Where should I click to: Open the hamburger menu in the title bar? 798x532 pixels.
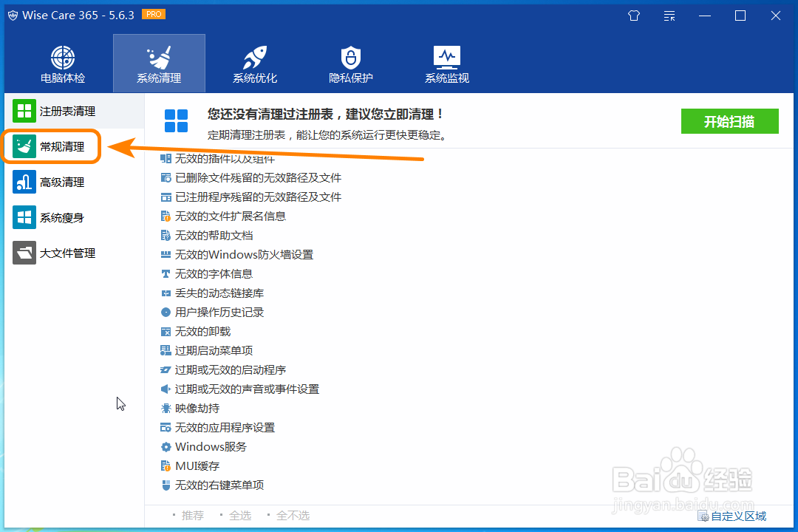tap(669, 15)
